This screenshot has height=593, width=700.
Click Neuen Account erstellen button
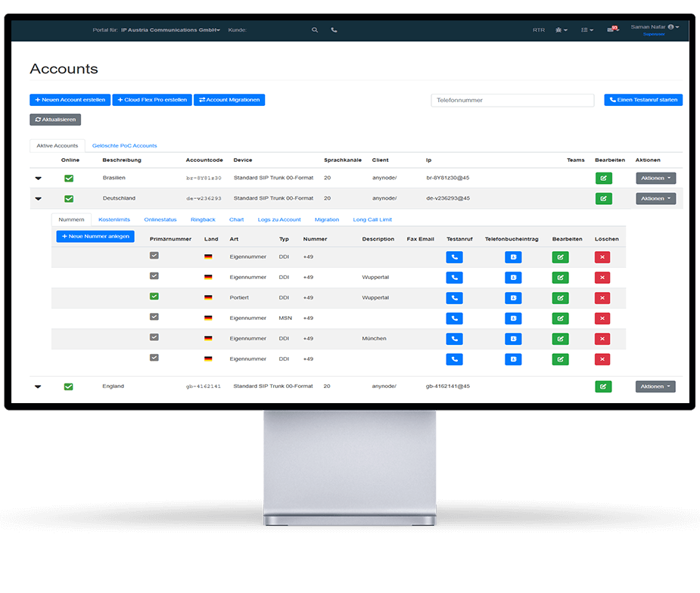[x=70, y=100]
